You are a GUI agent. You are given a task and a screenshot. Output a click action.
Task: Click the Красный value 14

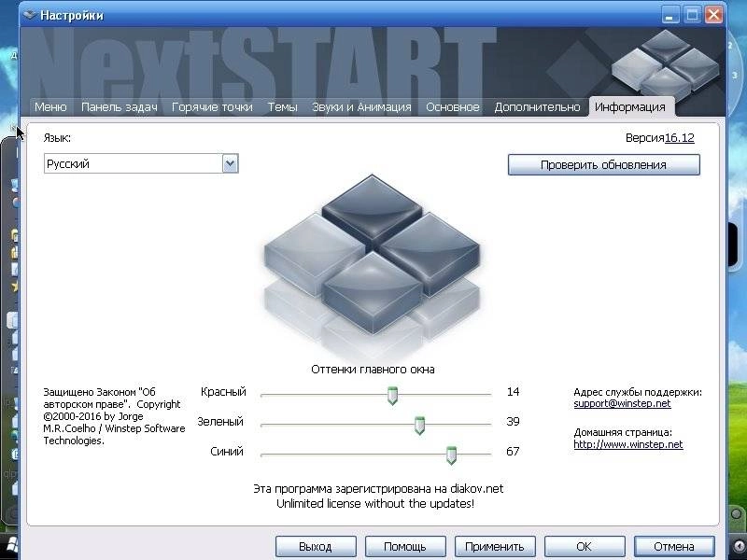pos(513,392)
